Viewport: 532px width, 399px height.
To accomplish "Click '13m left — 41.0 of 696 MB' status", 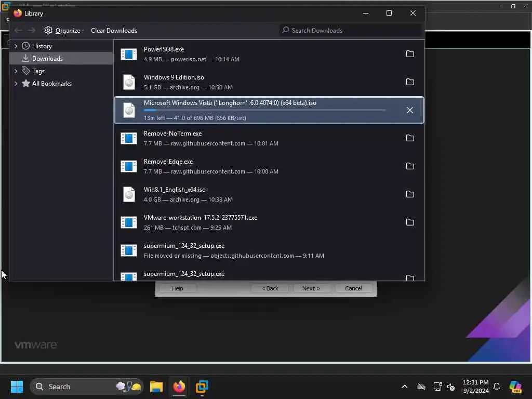I will click(195, 118).
